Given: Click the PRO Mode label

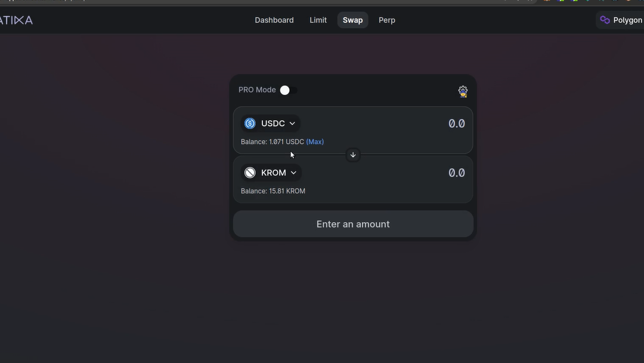Looking at the screenshot, I should pyautogui.click(x=257, y=90).
